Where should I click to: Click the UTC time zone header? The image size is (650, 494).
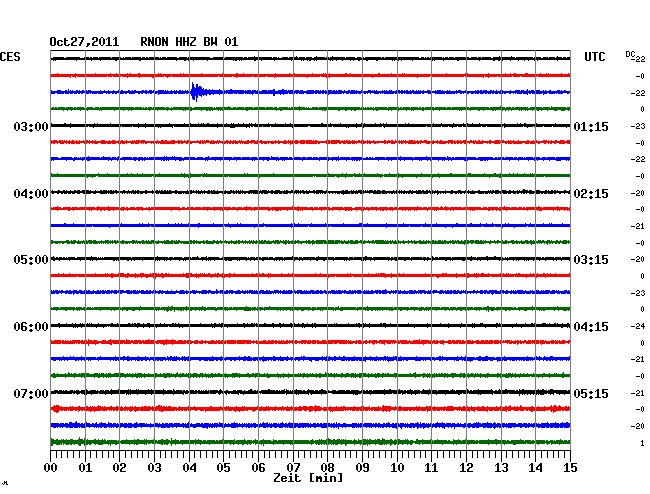[x=594, y=57]
